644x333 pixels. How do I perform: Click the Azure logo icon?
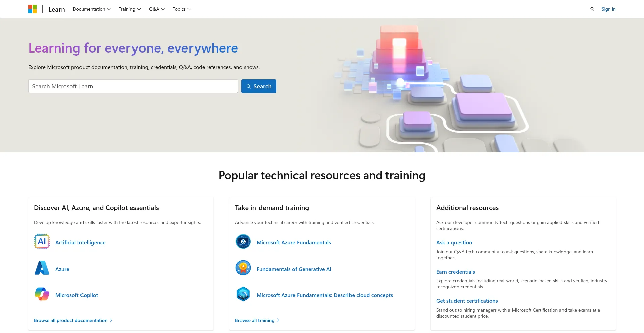pos(42,268)
